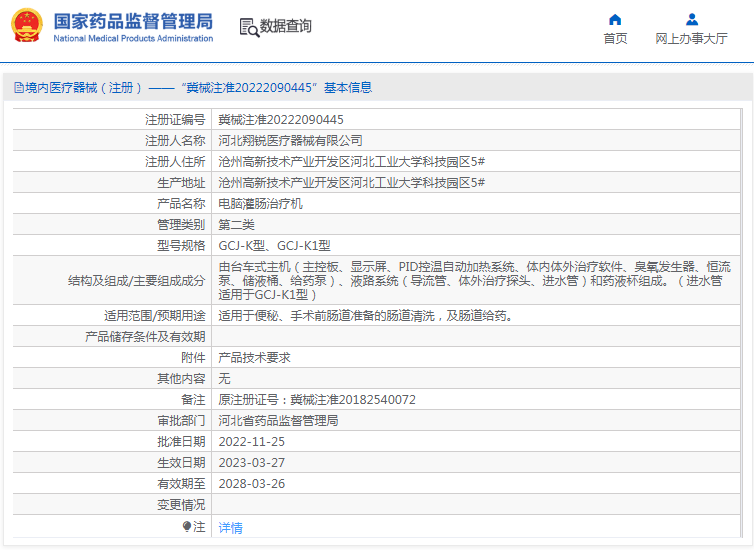Open the 首页 home page
This screenshot has height=550, width=754.
(x=615, y=39)
